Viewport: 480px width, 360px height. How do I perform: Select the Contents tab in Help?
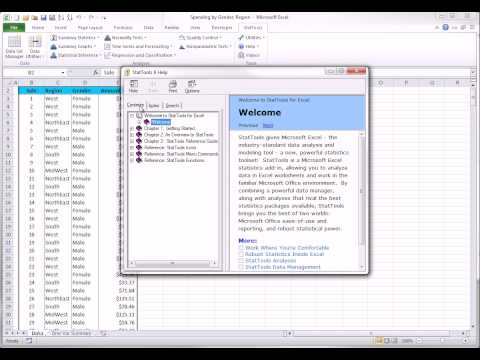point(135,105)
